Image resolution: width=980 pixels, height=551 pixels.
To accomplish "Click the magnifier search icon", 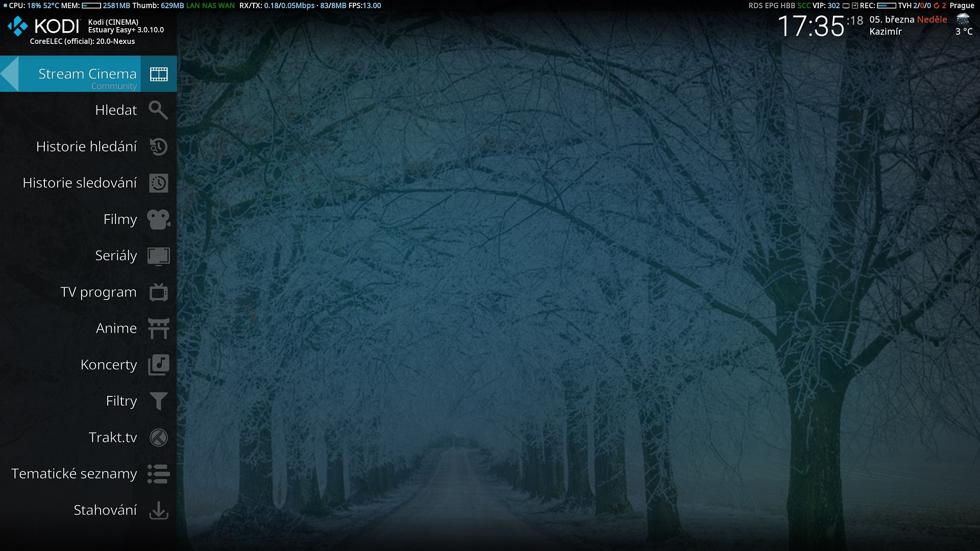I will click(158, 110).
